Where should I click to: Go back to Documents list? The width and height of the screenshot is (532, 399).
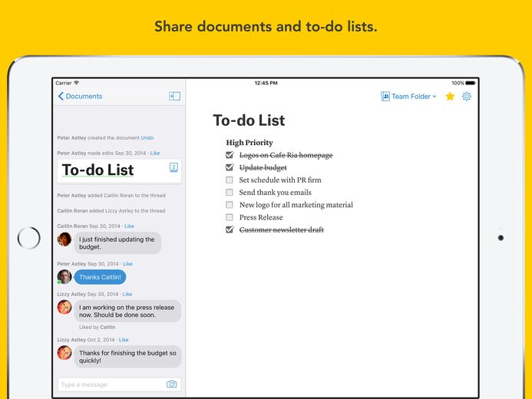click(x=80, y=96)
